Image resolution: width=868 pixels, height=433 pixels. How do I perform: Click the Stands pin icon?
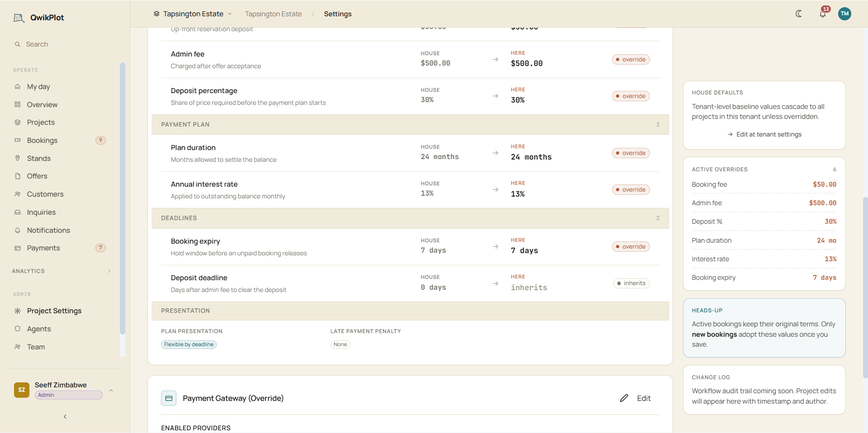[x=18, y=158]
